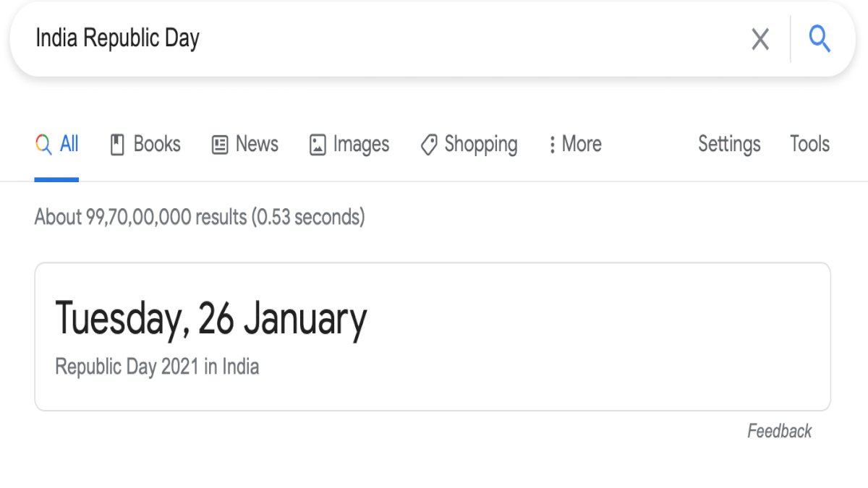Viewport: 868px width, 488px height.
Task: Select the All results tab label
Action: click(x=69, y=144)
